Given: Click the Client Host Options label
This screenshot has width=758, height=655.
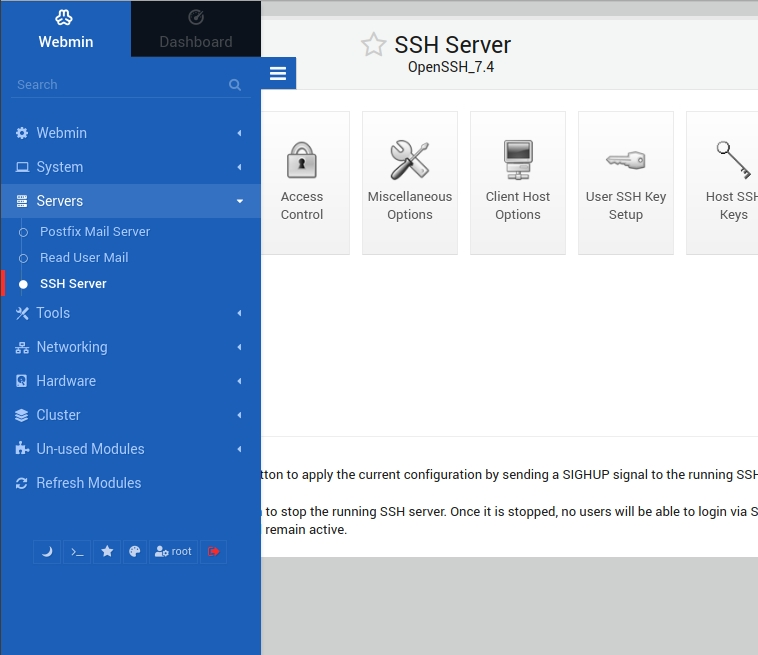Looking at the screenshot, I should [518, 205].
